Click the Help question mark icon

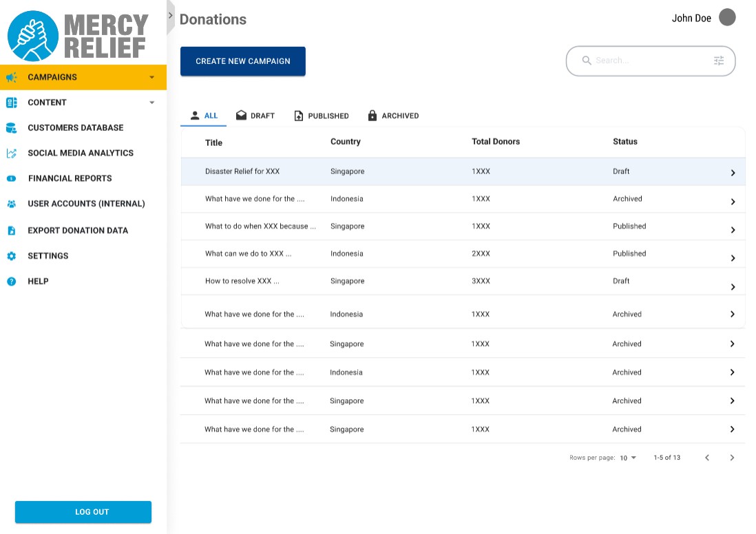point(11,281)
